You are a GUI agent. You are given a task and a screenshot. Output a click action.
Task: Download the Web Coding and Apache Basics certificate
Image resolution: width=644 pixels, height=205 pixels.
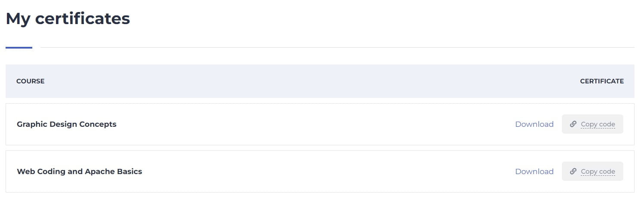tap(534, 171)
